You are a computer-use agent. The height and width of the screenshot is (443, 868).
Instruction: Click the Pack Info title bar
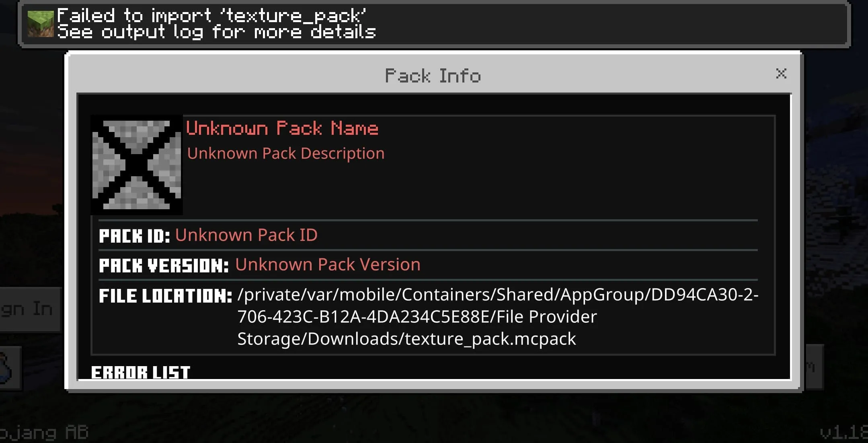[x=433, y=75]
